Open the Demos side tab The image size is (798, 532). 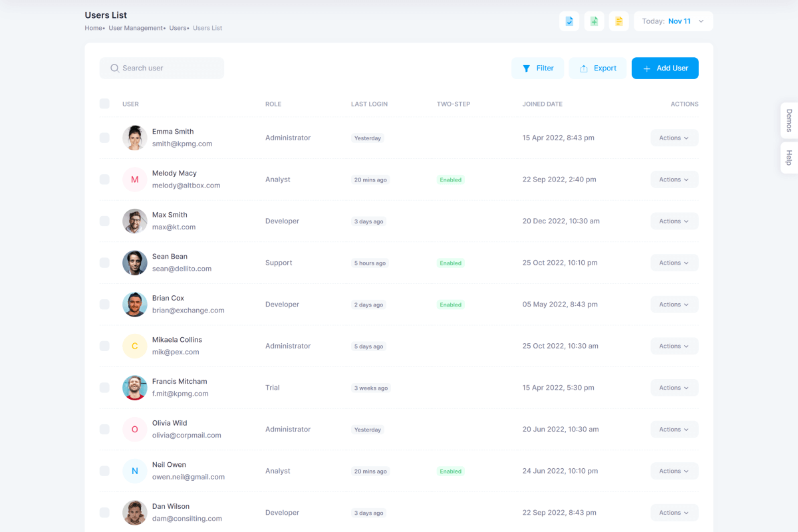tap(789, 120)
